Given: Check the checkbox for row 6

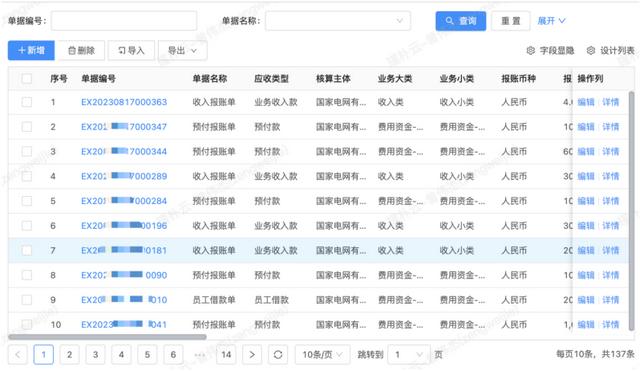Looking at the screenshot, I should [x=27, y=226].
